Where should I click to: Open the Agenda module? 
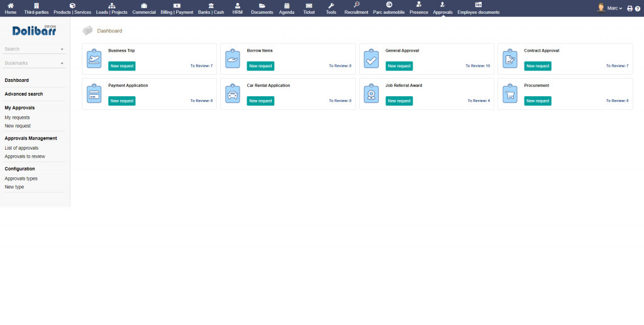[x=287, y=8]
